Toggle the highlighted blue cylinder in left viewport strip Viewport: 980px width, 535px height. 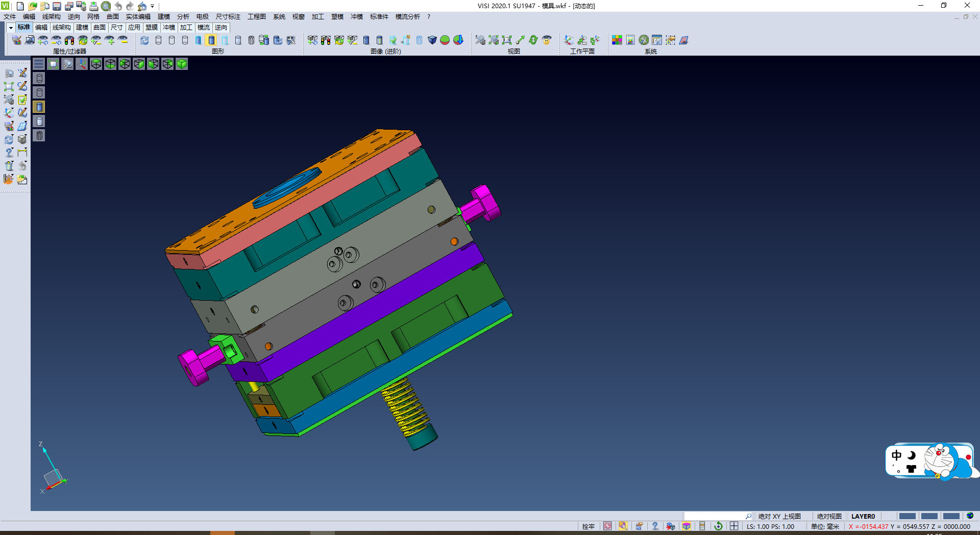click(39, 107)
